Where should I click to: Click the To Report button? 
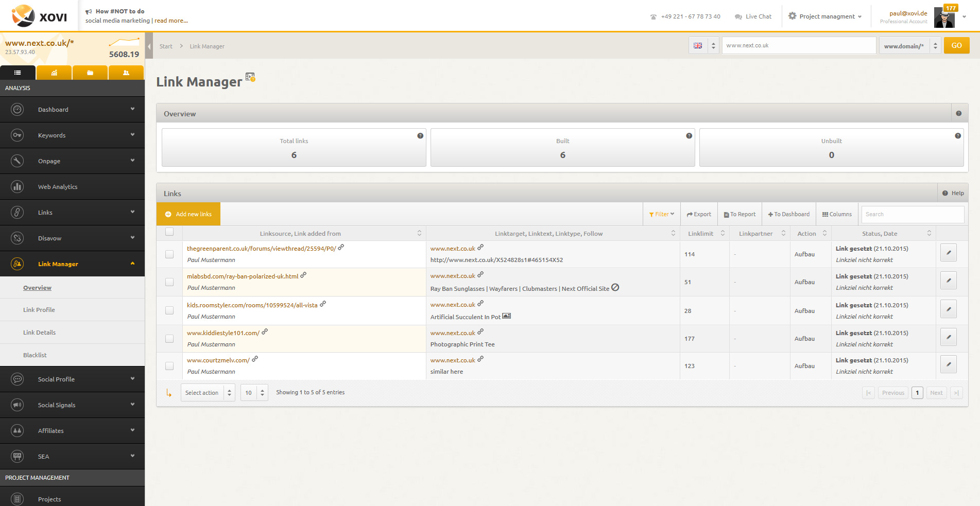[x=740, y=214]
